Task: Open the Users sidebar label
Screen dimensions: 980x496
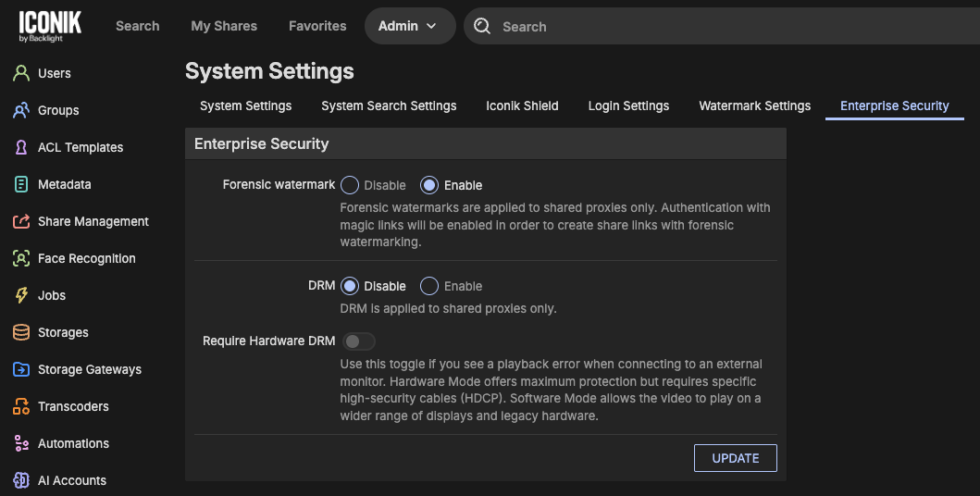Action: click(x=55, y=73)
